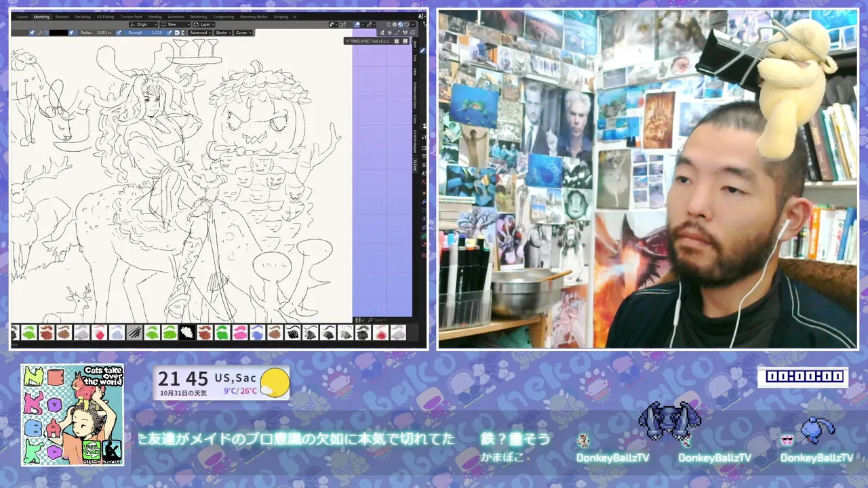Open viewport shading options dropdown
The width and height of the screenshot is (868, 488).
click(x=412, y=24)
